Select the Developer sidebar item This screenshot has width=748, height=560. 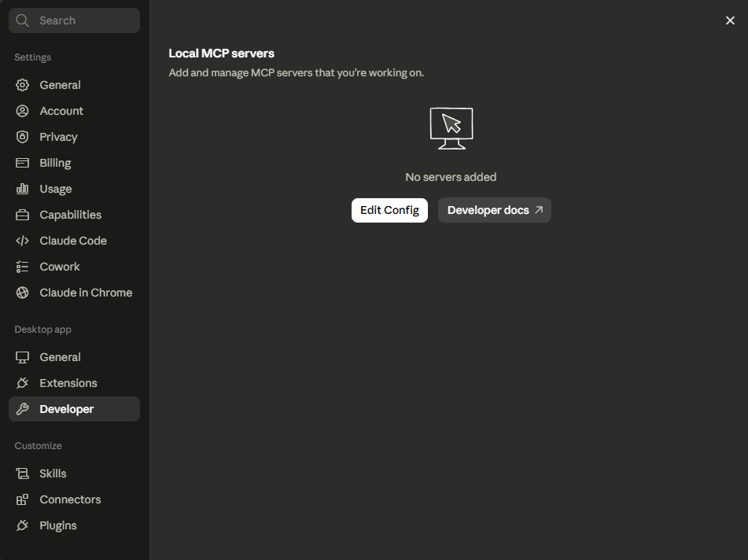(x=74, y=409)
